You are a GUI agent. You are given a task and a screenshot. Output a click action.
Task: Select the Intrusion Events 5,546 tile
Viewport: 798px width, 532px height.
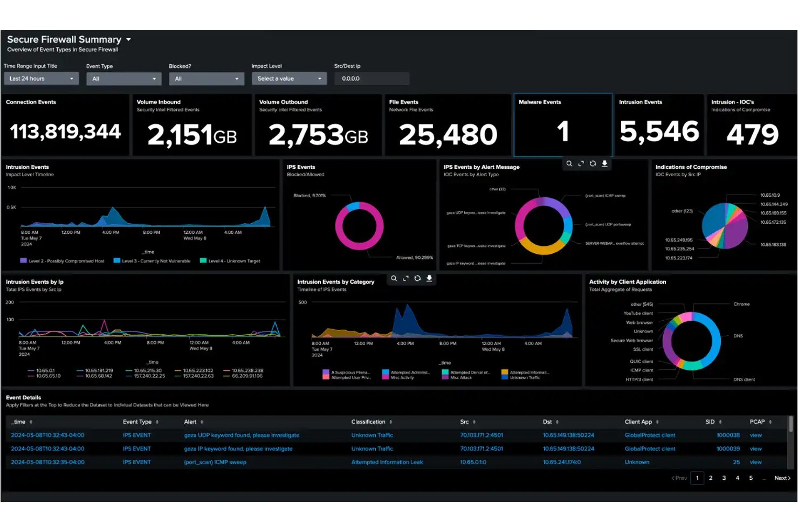click(x=659, y=125)
